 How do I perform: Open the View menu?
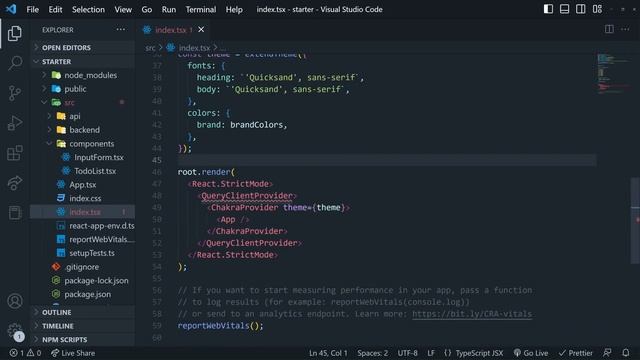[123, 9]
